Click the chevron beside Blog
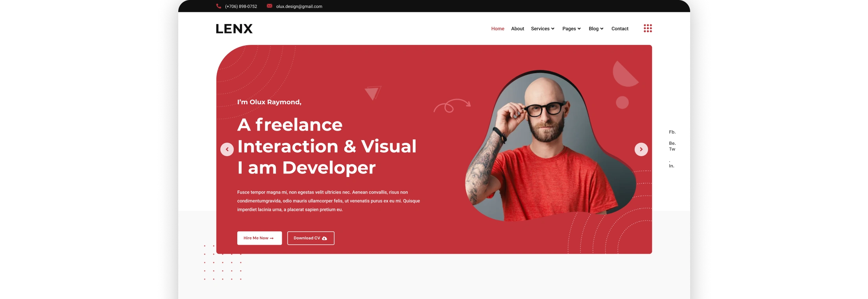Screen dimensions: 868x299 point(602,29)
